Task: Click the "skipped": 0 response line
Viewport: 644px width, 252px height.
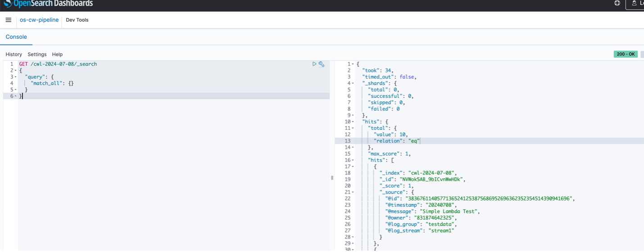Action: coord(387,102)
